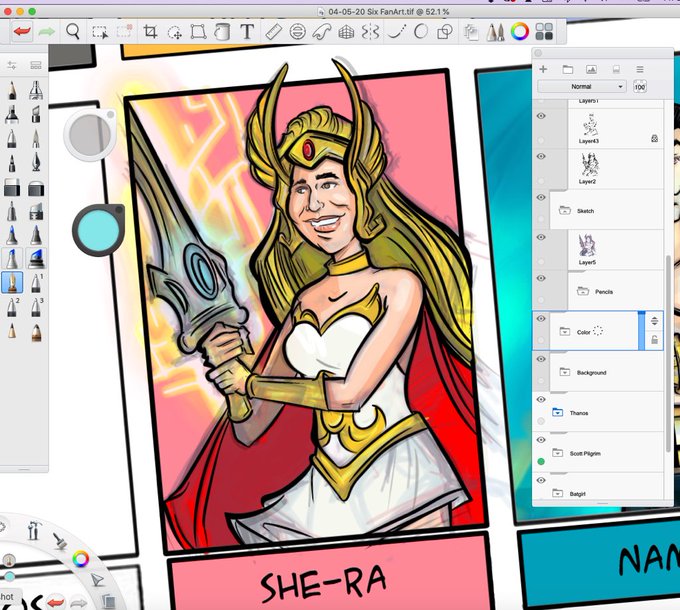
Task: Expand the Thanos layer group folder
Action: [x=557, y=412]
